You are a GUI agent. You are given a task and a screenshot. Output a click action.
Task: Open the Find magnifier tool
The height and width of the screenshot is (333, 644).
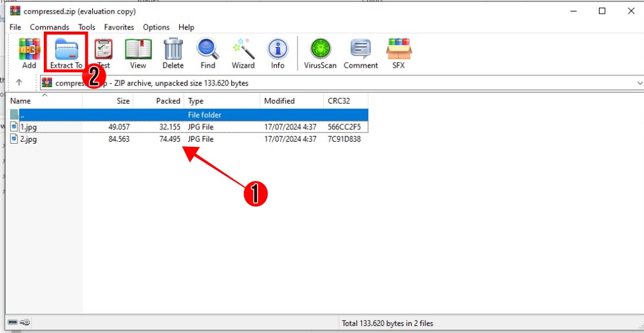(x=208, y=49)
